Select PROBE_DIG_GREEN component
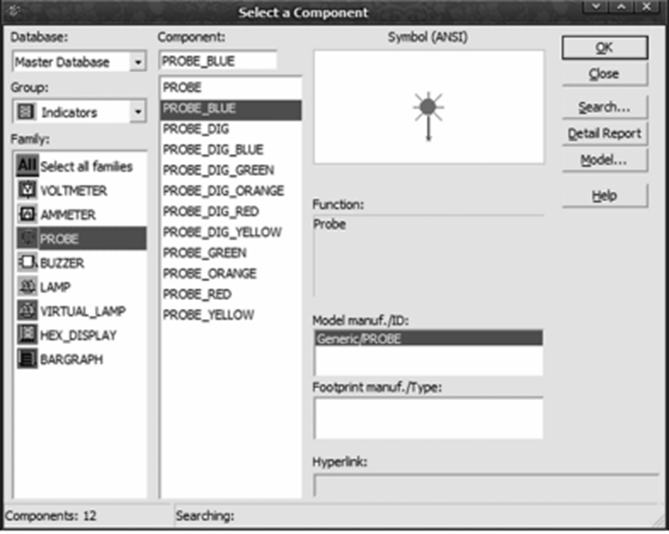This screenshot has height=534, width=669. pyautogui.click(x=231, y=170)
